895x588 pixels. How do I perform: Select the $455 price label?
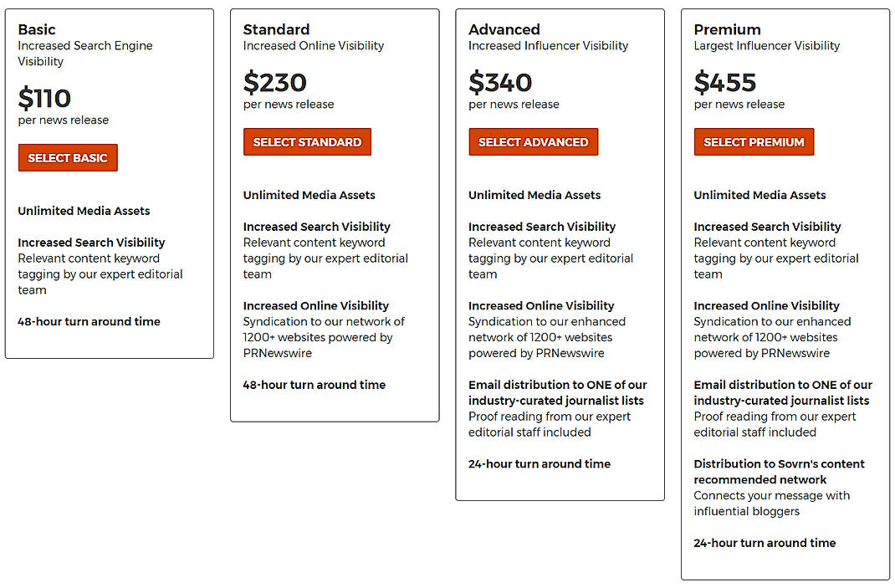[x=724, y=83]
